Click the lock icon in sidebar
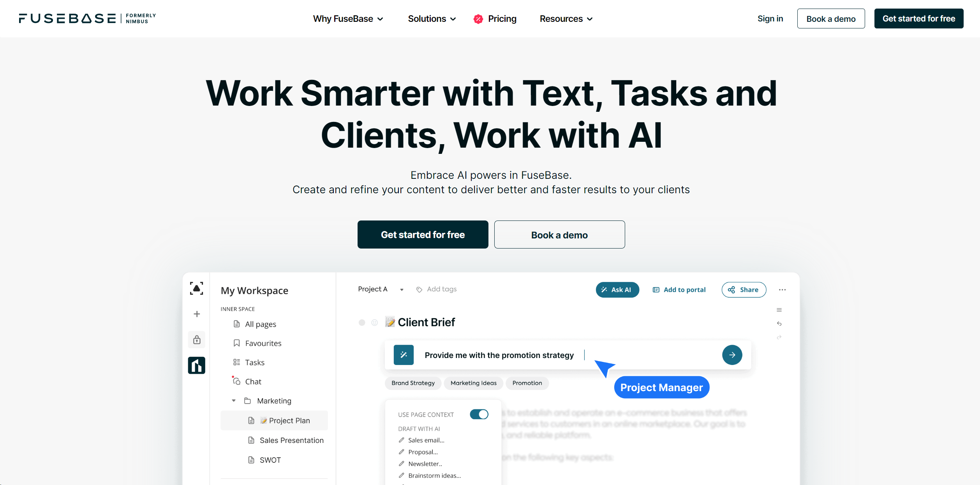This screenshot has width=980, height=485. point(196,339)
